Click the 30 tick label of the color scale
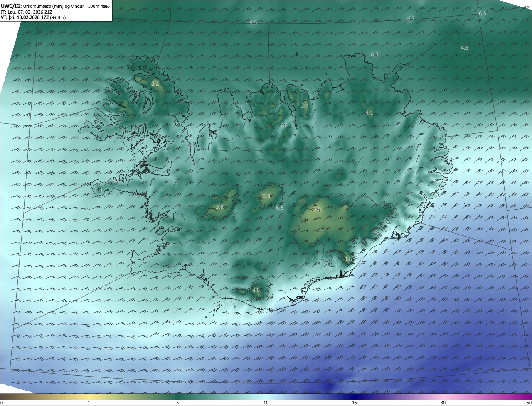This screenshot has height=406, width=532. click(443, 403)
